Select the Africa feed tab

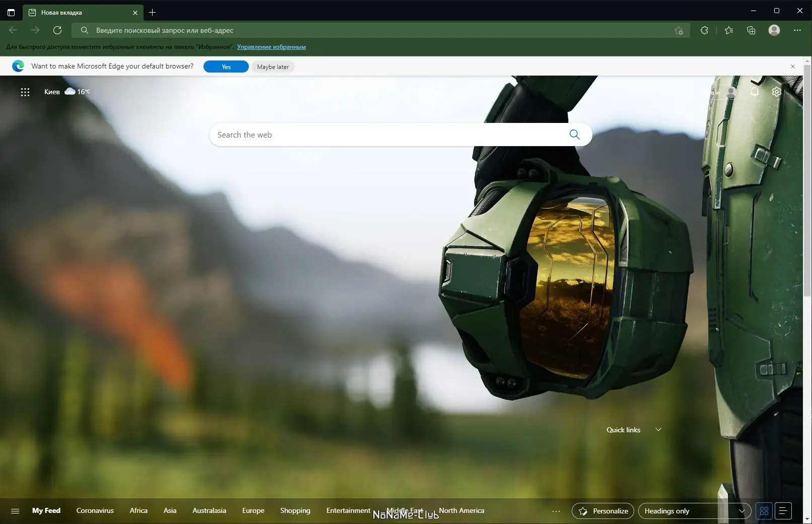(x=139, y=510)
